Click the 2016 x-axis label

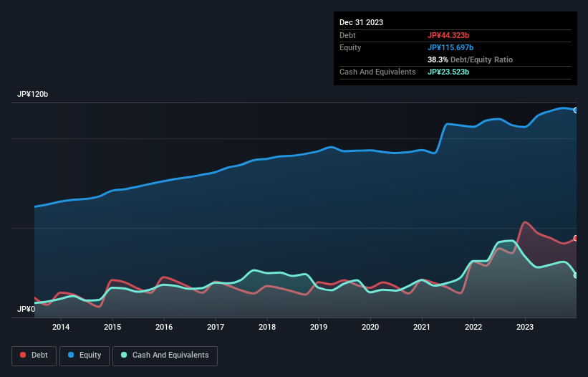click(164, 327)
